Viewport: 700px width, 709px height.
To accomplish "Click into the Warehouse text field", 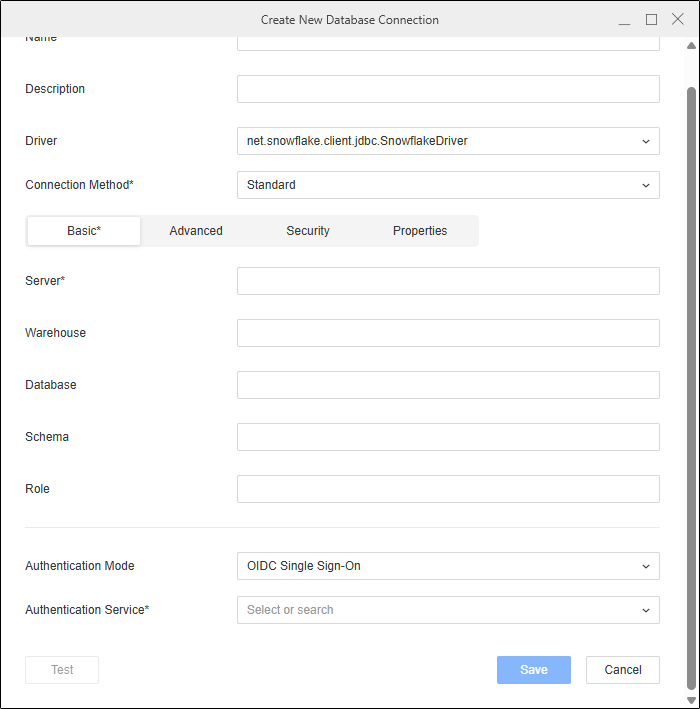I will click(447, 333).
